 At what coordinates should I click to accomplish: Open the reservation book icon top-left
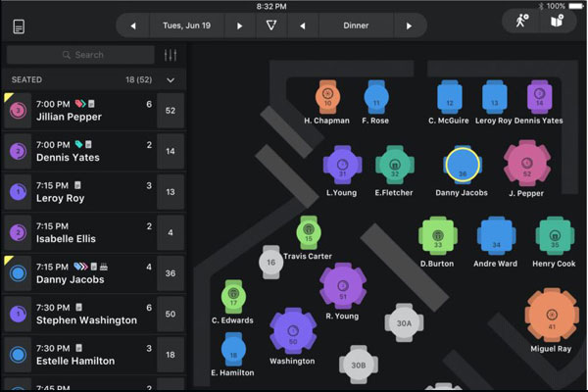(x=20, y=25)
